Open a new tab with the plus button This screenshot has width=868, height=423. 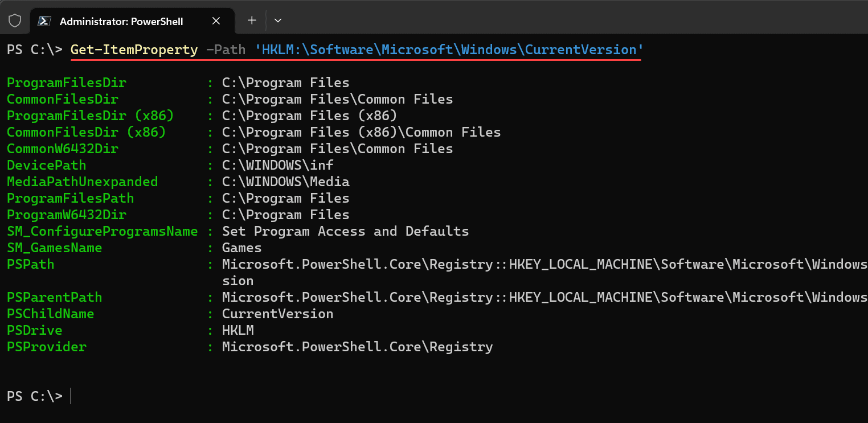(x=252, y=20)
